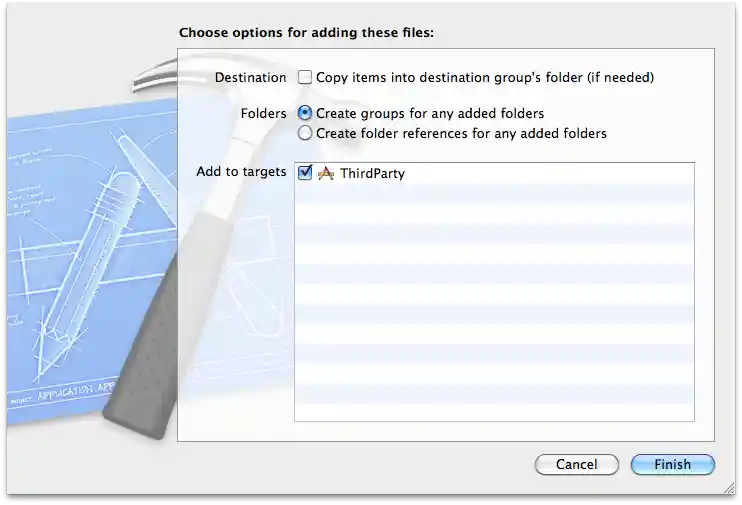Click the Cancel button

click(x=576, y=464)
